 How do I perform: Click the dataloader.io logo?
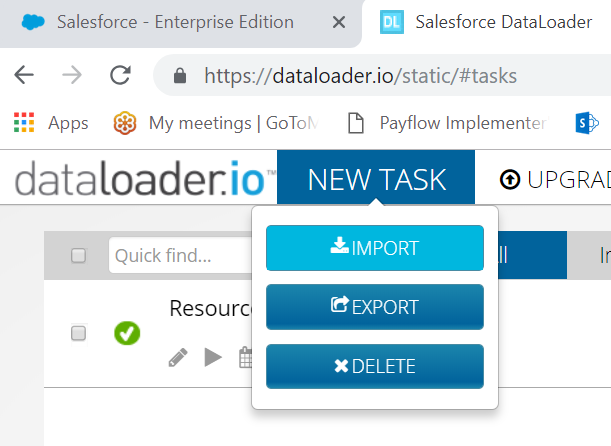point(140,179)
